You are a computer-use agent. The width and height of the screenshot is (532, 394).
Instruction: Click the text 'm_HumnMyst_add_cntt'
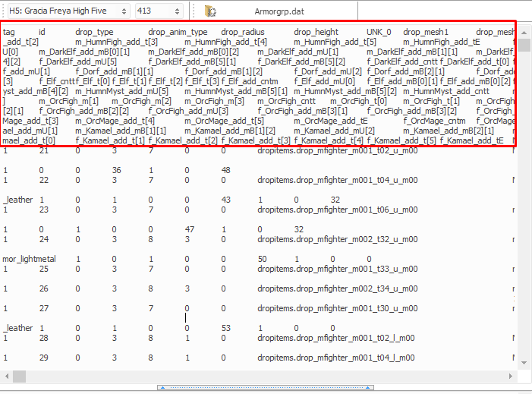[x=446, y=91]
